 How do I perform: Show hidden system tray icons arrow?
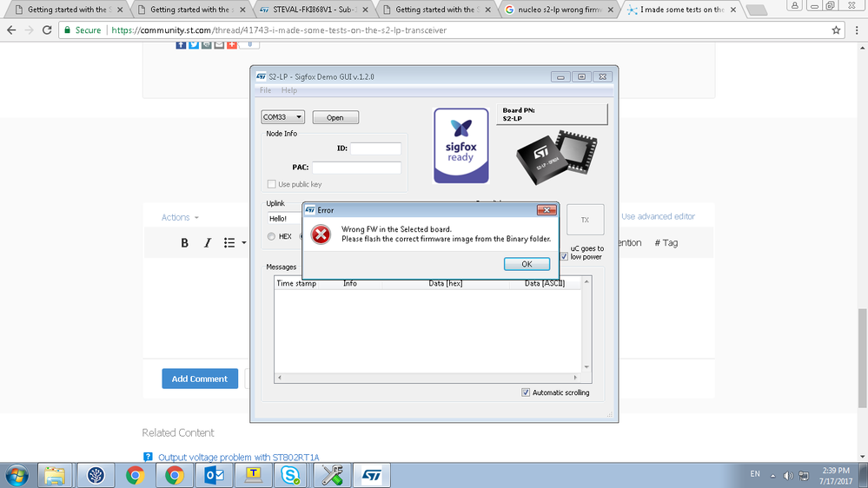tap(772, 475)
